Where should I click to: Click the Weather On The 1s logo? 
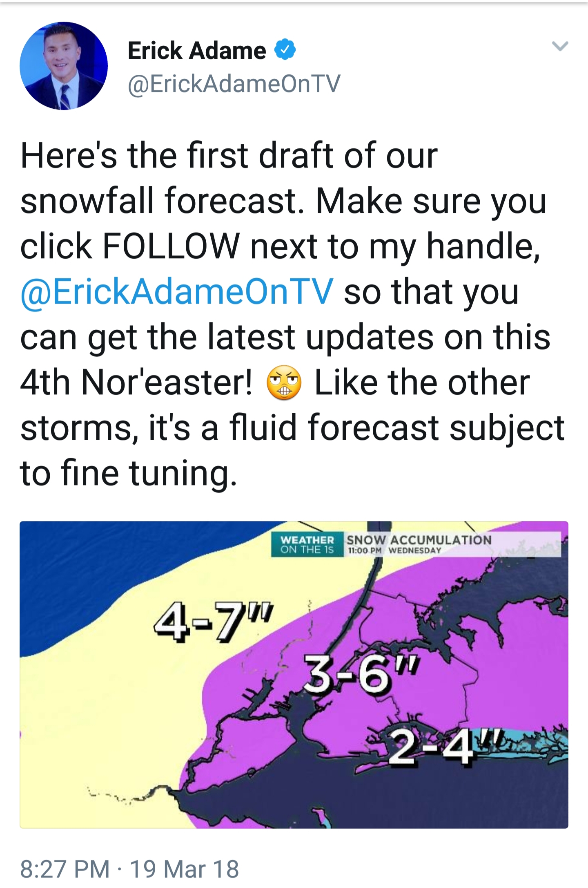click(307, 544)
